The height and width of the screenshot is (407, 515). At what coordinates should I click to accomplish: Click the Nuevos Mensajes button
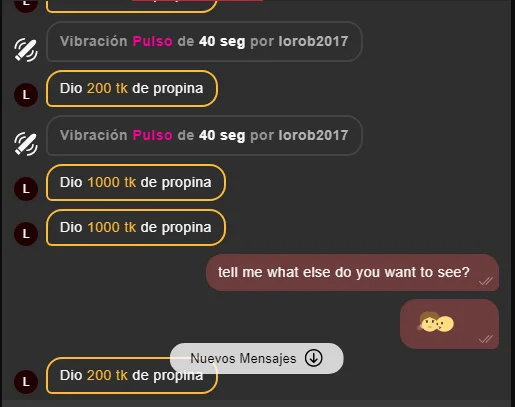[x=256, y=358]
